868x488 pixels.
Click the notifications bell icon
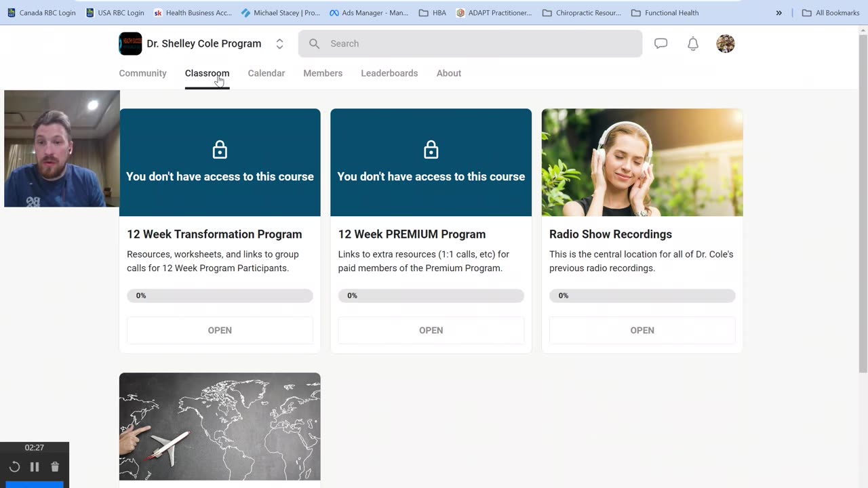tap(693, 43)
